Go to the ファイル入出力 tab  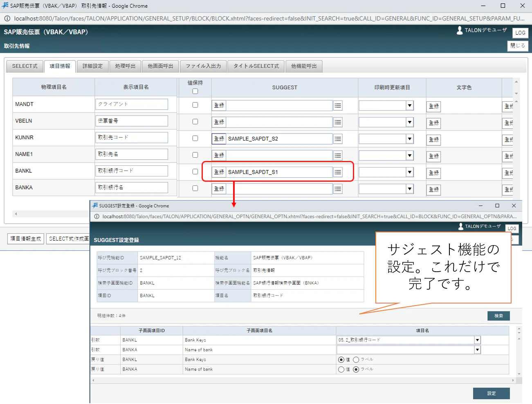point(203,66)
